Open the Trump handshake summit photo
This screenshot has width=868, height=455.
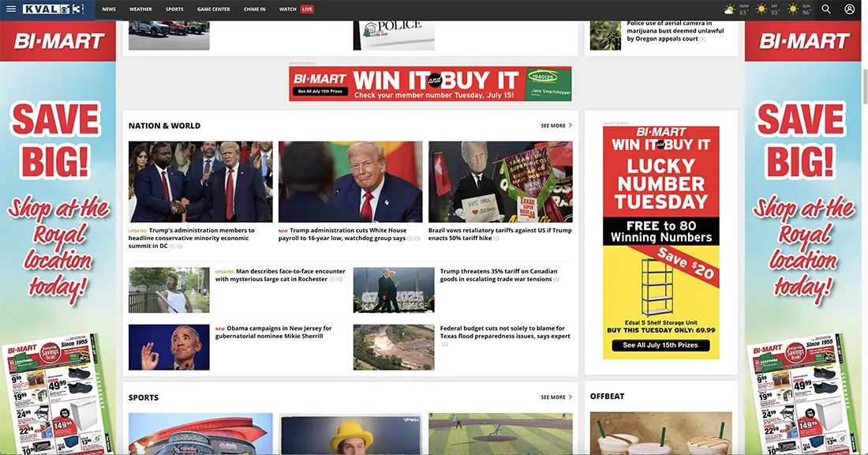(200, 182)
